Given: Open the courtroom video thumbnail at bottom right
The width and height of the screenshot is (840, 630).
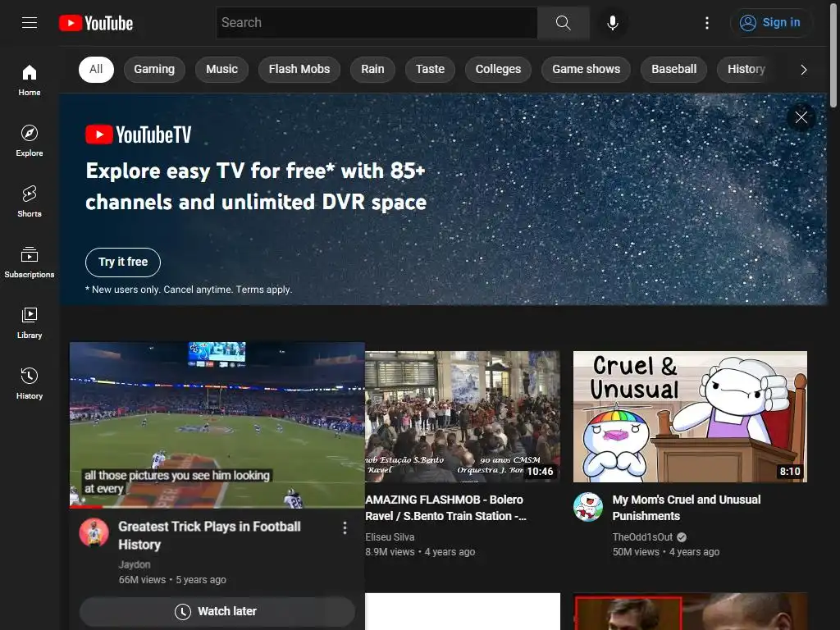Looking at the screenshot, I should tap(690, 611).
